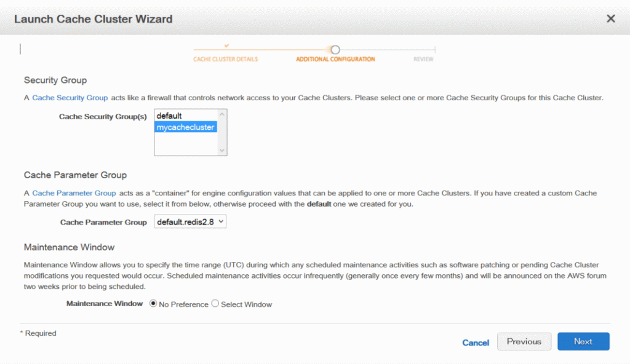The width and height of the screenshot is (630, 364).
Task: Click the Next button
Action: 583,341
